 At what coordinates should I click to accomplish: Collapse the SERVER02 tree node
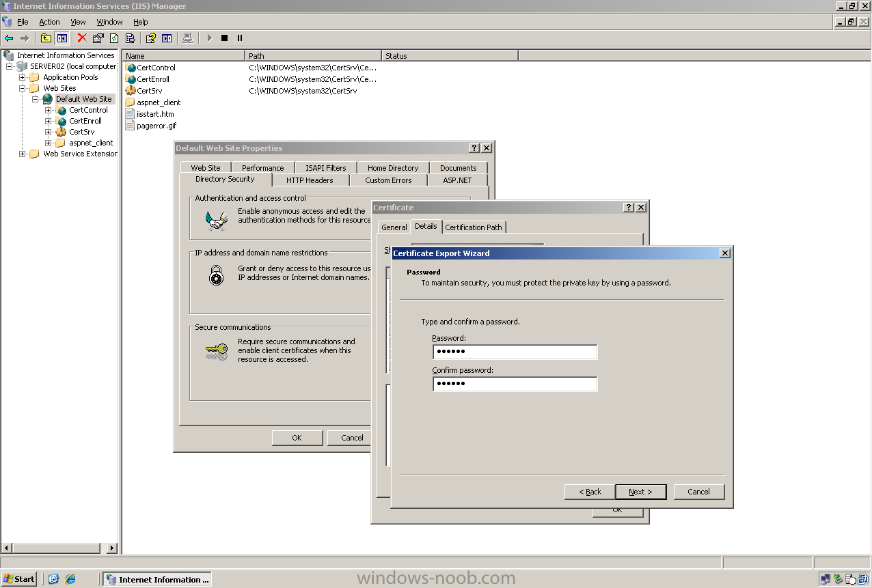tap(10, 66)
